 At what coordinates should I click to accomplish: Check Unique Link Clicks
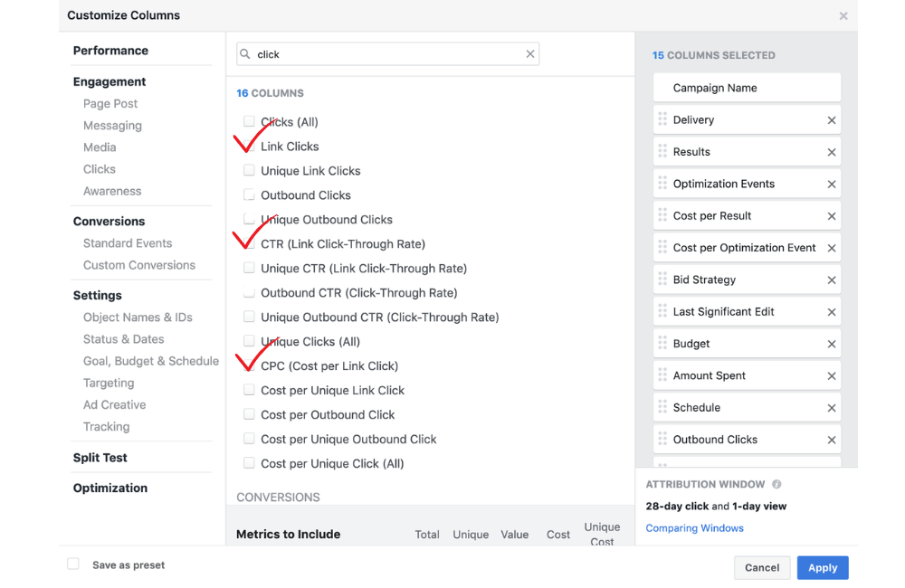[249, 170]
